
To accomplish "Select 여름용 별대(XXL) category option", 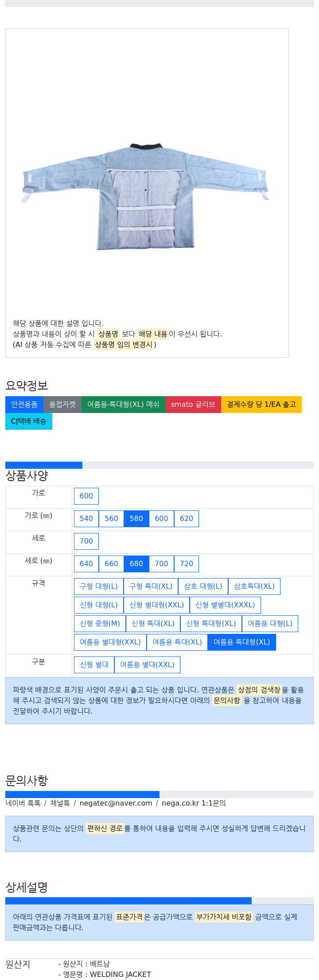I will [148, 665].
